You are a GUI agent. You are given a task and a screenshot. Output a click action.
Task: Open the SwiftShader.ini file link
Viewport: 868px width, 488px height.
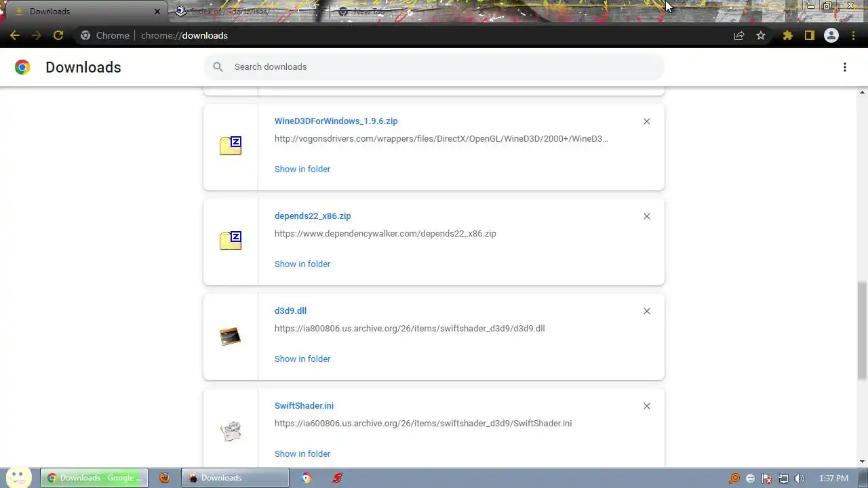point(304,406)
